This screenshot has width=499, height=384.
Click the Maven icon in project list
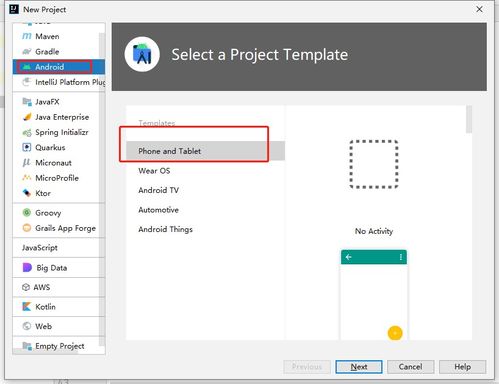(26, 36)
